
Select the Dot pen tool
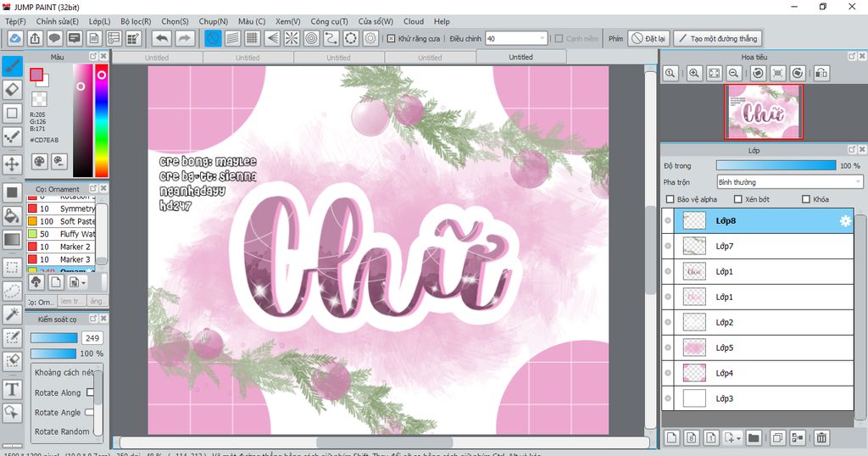[x=12, y=136]
